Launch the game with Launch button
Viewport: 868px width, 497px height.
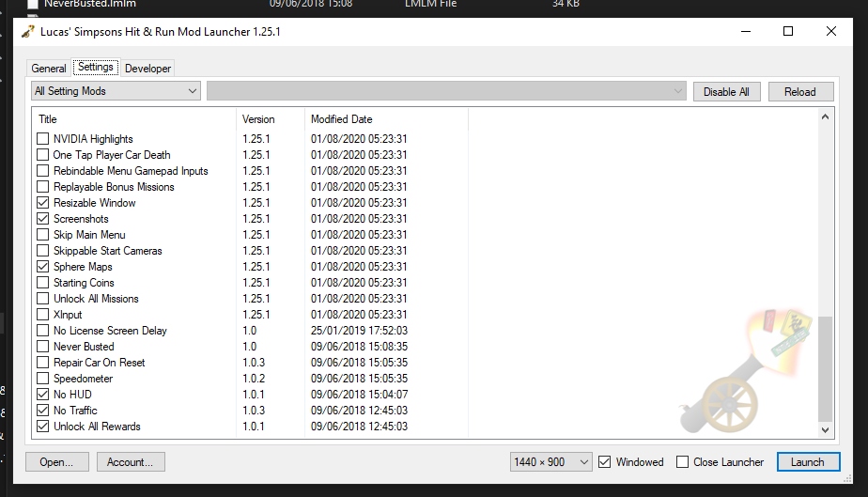pos(808,462)
